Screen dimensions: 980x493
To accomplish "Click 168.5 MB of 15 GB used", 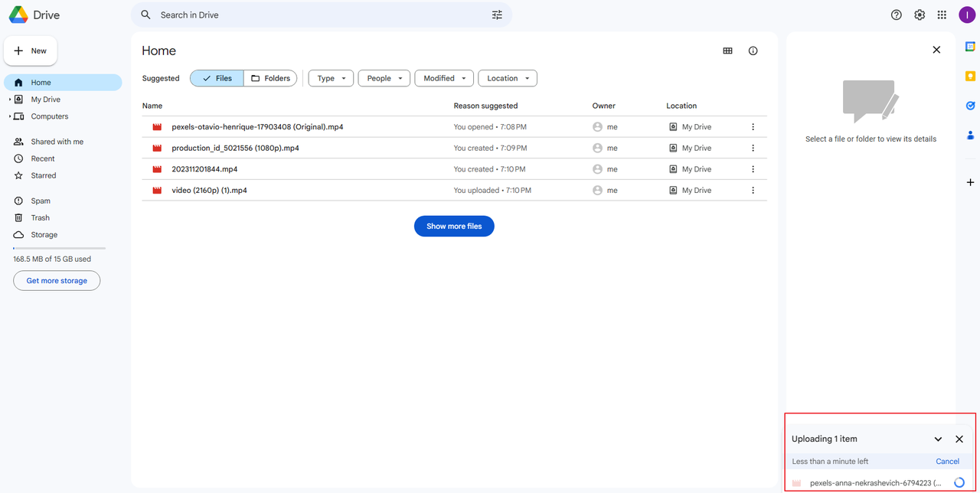I will pyautogui.click(x=52, y=260).
